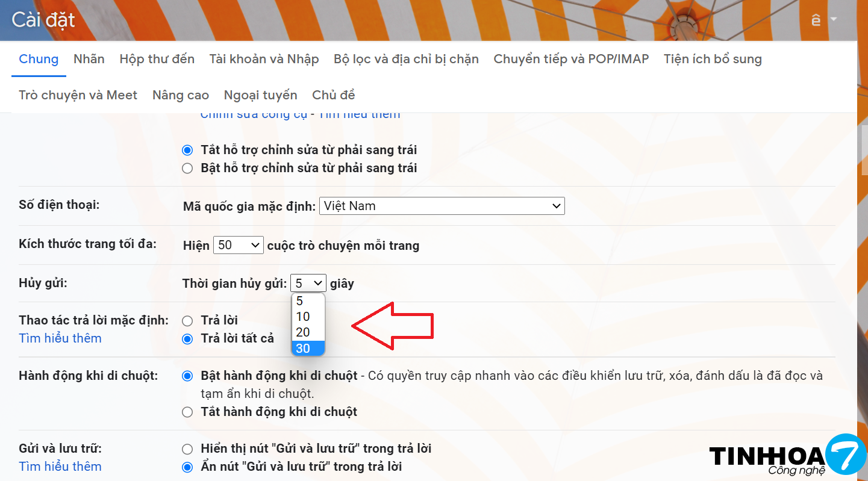Select Bật hỗ trợ chỉnh sửa từ phải sang trái
Screen dimensions: 868x481
[187, 169]
